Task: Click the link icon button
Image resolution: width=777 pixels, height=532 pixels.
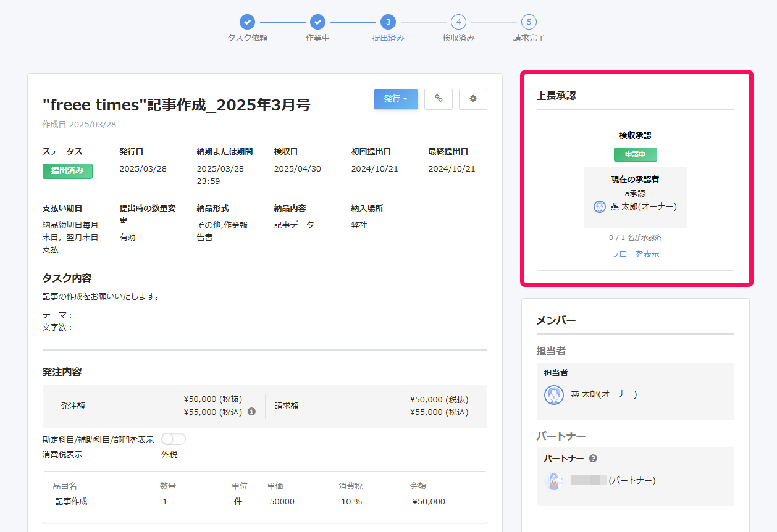Action: pyautogui.click(x=439, y=99)
